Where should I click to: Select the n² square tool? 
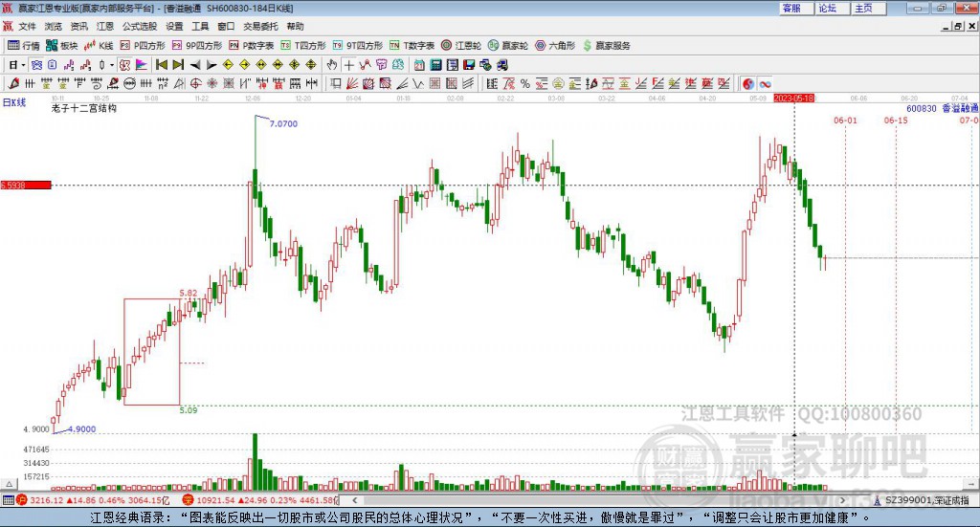(x=163, y=83)
